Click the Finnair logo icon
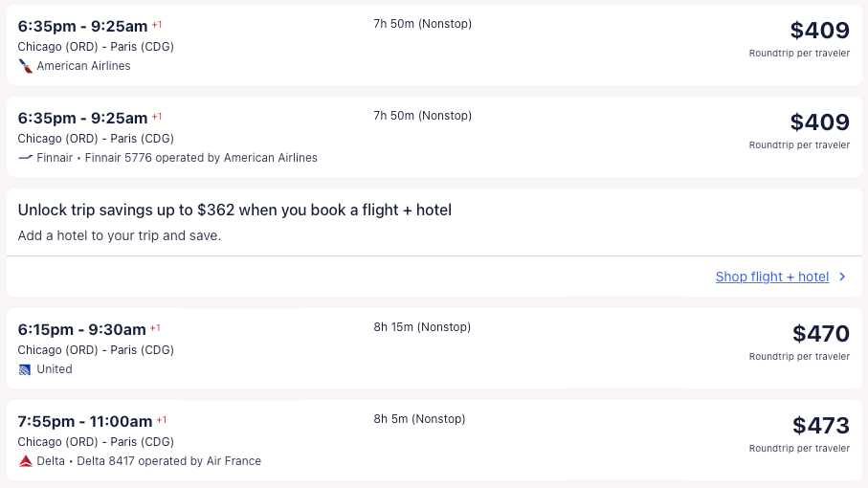This screenshot has width=868, height=488. (26, 158)
